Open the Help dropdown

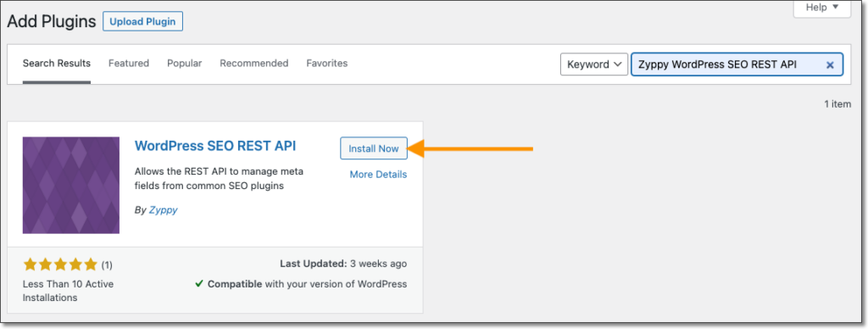tap(822, 8)
